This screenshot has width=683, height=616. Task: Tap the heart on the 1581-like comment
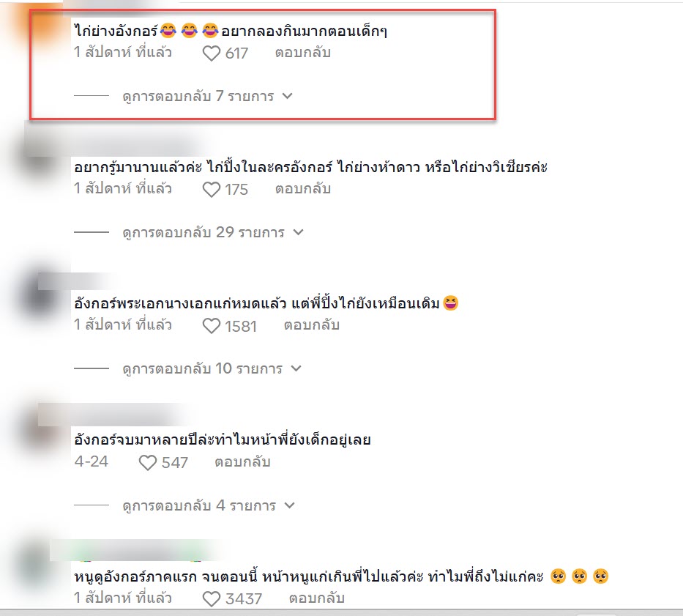[212, 326]
